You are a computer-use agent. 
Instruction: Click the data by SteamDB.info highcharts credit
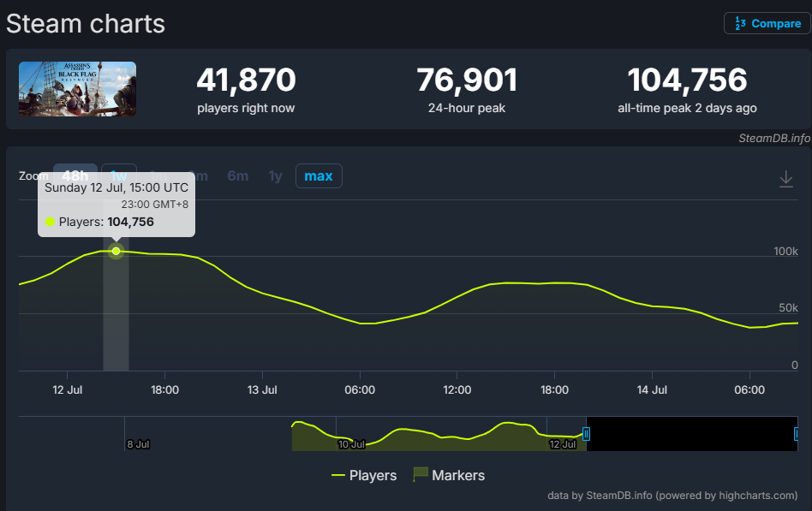(672, 496)
